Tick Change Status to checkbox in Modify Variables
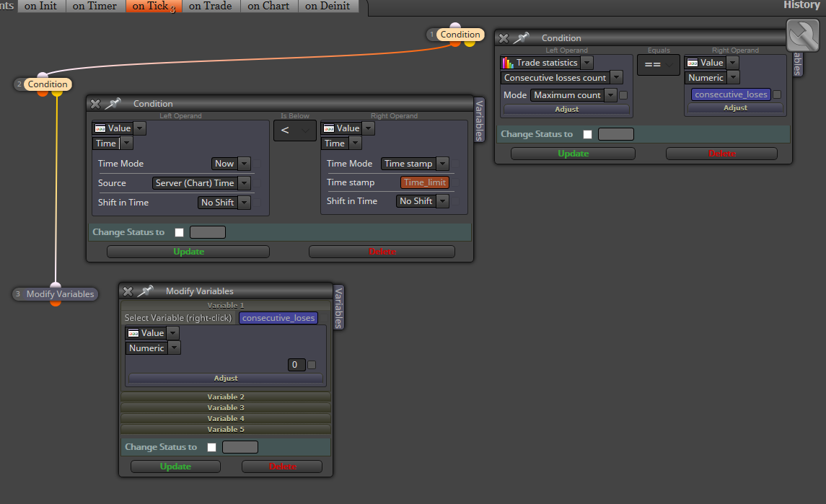 [212, 447]
